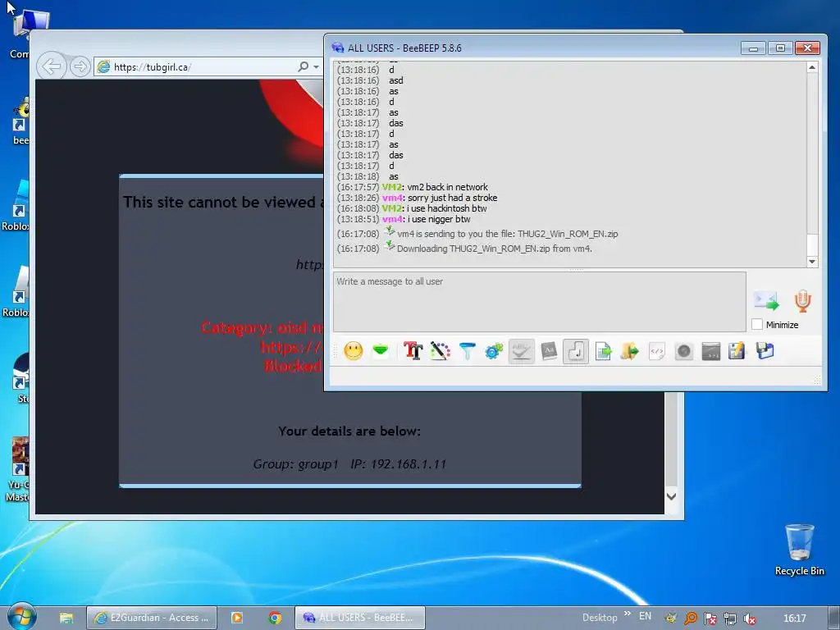Open the font color pencil palette icon
Viewport: 840px width, 630px height.
440,351
